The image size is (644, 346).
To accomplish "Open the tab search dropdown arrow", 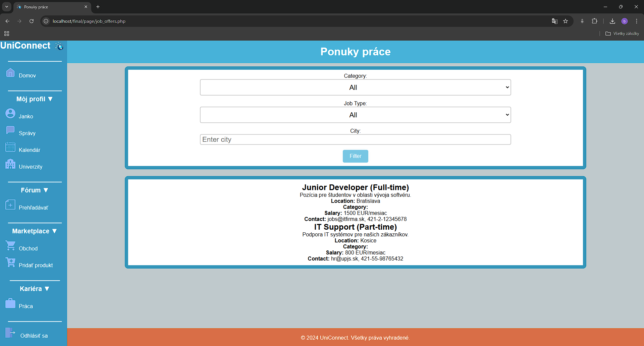I will click(x=7, y=7).
